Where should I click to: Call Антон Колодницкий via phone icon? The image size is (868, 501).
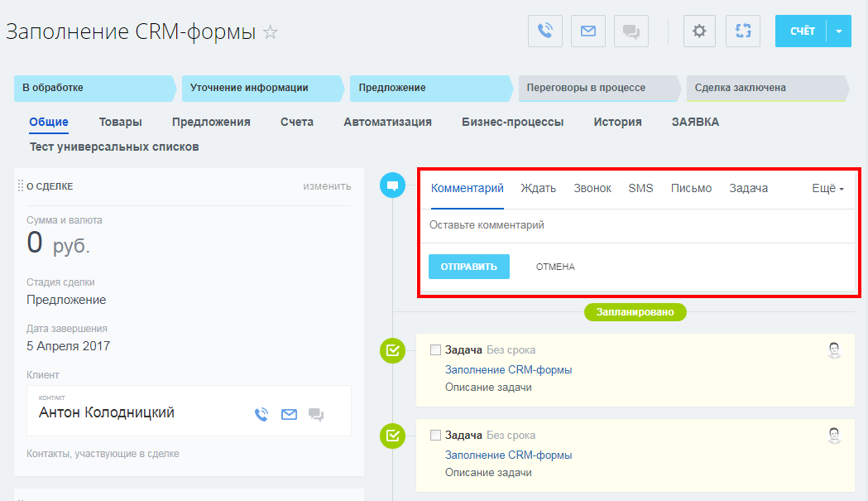coord(261,415)
